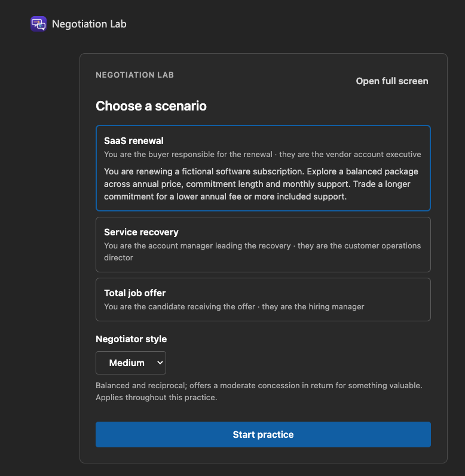Click the Negotiation Lab header title
465x476 pixels.
point(89,24)
